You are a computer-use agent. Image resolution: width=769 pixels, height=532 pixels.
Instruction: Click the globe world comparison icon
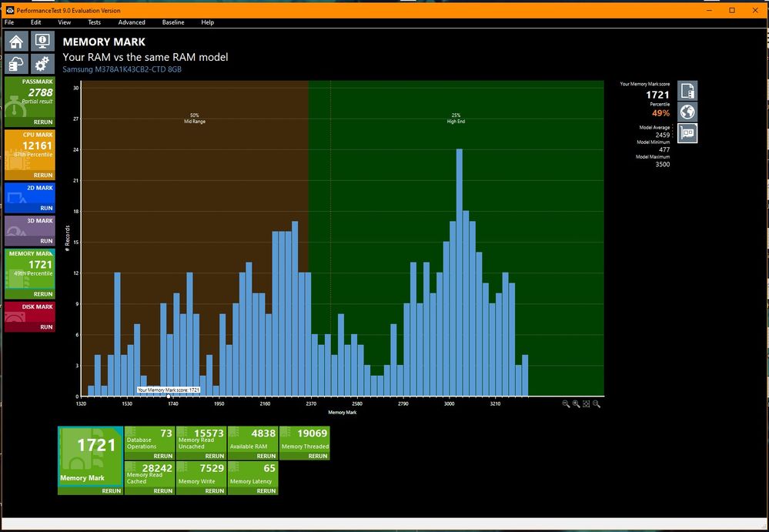tap(687, 112)
